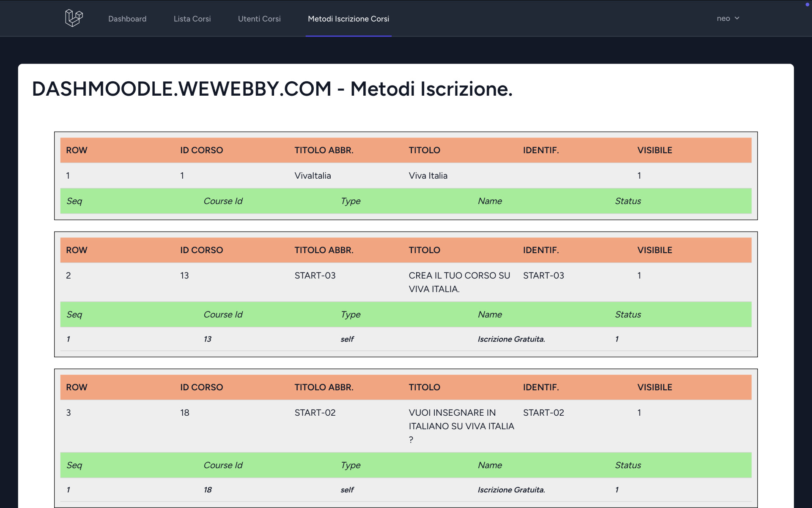Click the Status header of the green sub-table

[628, 201]
